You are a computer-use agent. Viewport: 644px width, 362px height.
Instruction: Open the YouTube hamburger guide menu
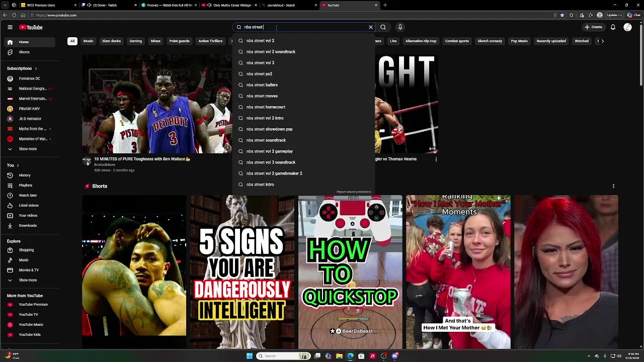10,27
